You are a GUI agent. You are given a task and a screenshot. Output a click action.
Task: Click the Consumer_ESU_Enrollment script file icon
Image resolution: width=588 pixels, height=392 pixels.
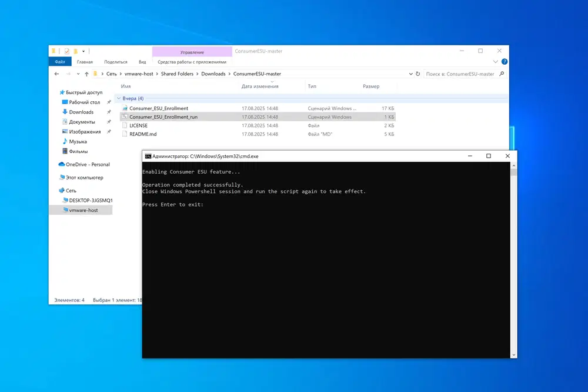124,109
